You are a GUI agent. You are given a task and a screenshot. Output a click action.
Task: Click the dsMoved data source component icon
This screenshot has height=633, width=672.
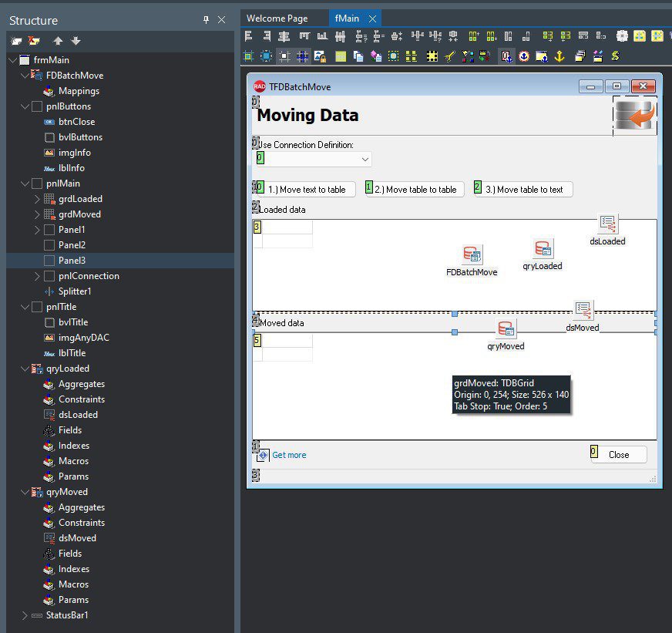(x=583, y=311)
